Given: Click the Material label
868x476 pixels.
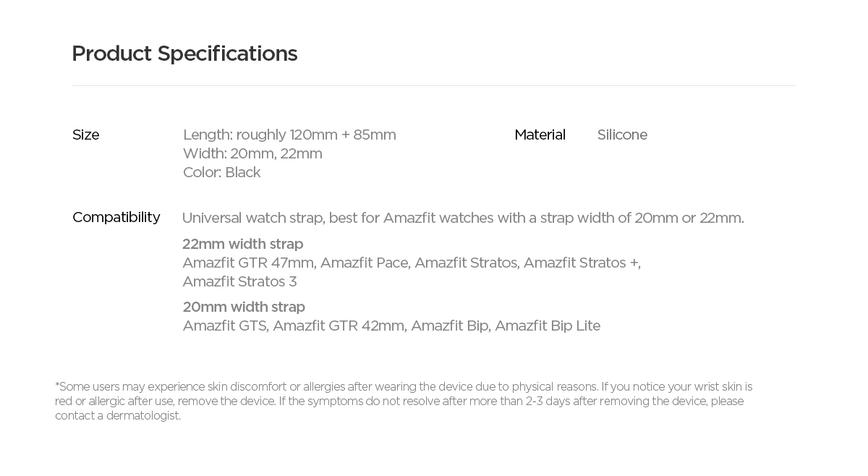Looking at the screenshot, I should [x=540, y=135].
